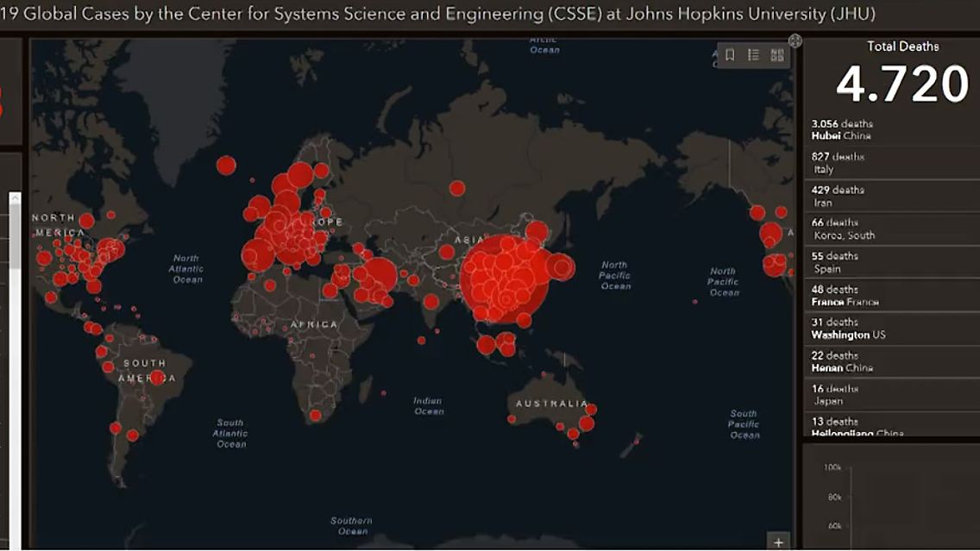The width and height of the screenshot is (980, 551).
Task: Show the map legend list icon
Action: tap(753, 55)
